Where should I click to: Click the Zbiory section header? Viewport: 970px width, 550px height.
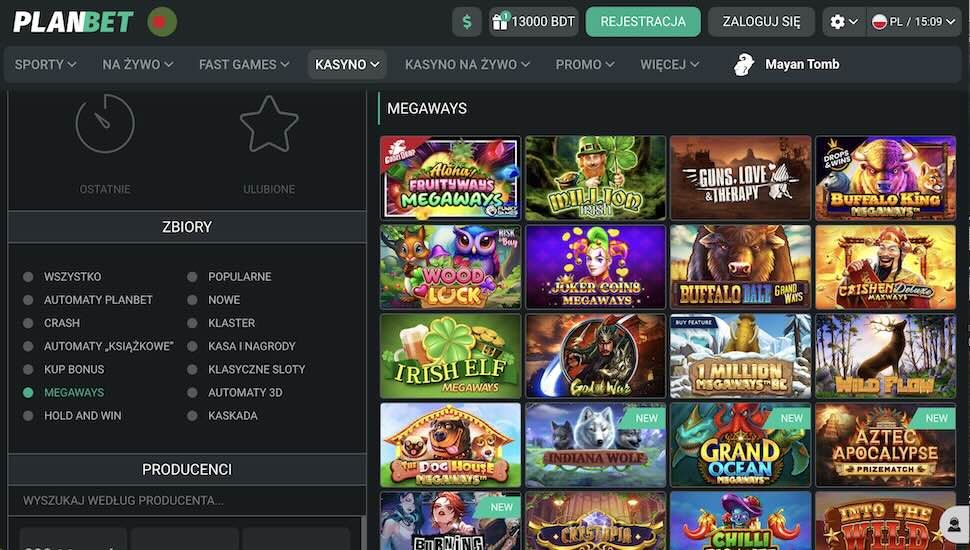187,227
